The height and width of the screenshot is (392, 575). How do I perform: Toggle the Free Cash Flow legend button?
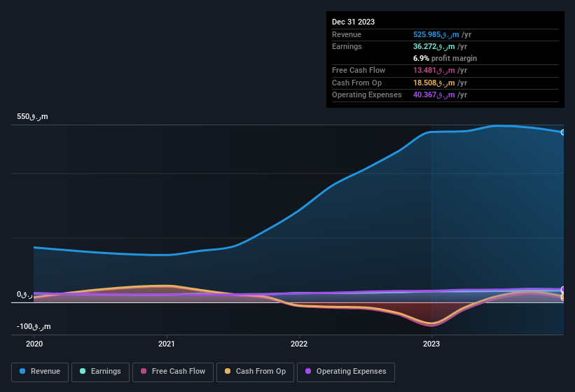[x=173, y=372]
